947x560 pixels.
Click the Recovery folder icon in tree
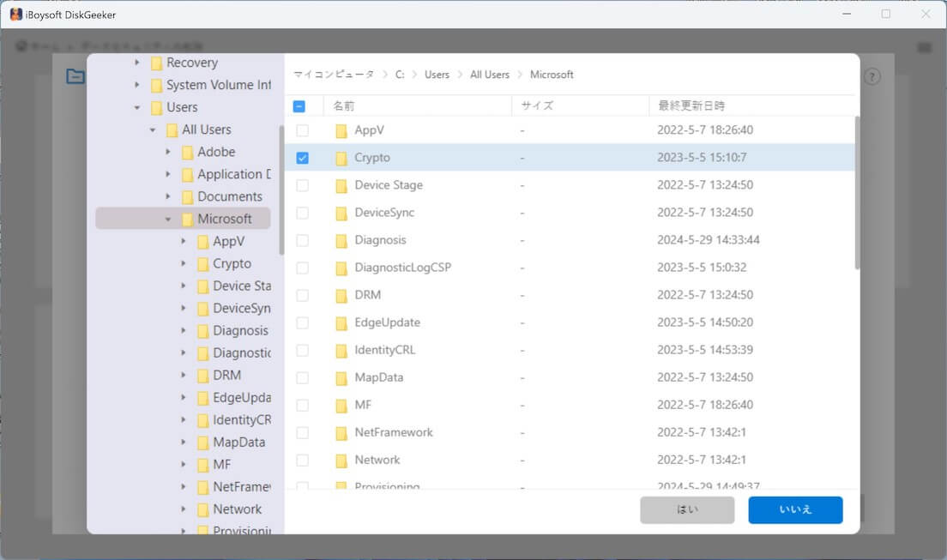point(156,63)
